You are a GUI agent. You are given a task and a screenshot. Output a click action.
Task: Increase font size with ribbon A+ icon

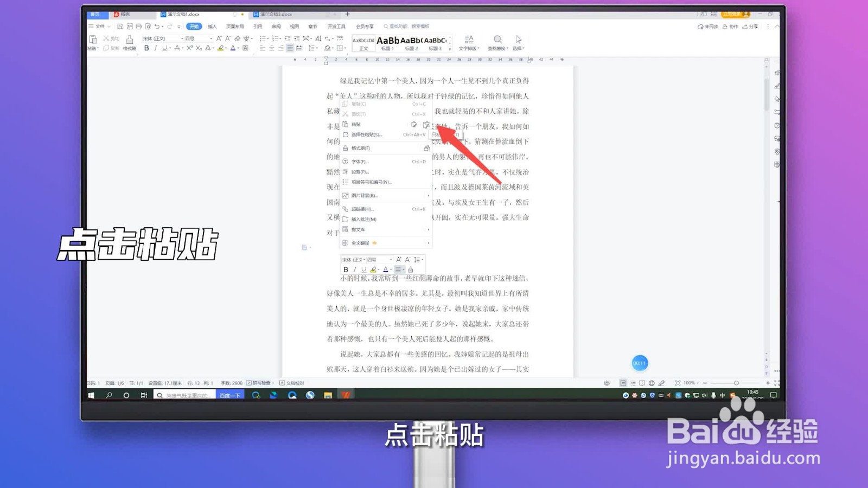[x=219, y=38]
